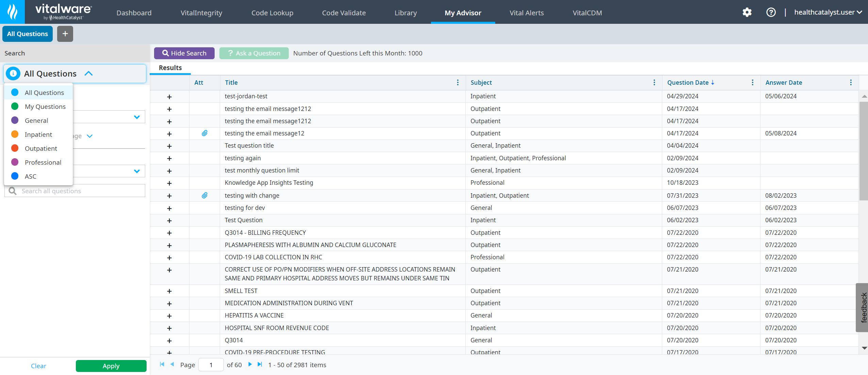Screen dimensions: 868x375
Task: Go to next page arrow
Action: pyautogui.click(x=250, y=364)
